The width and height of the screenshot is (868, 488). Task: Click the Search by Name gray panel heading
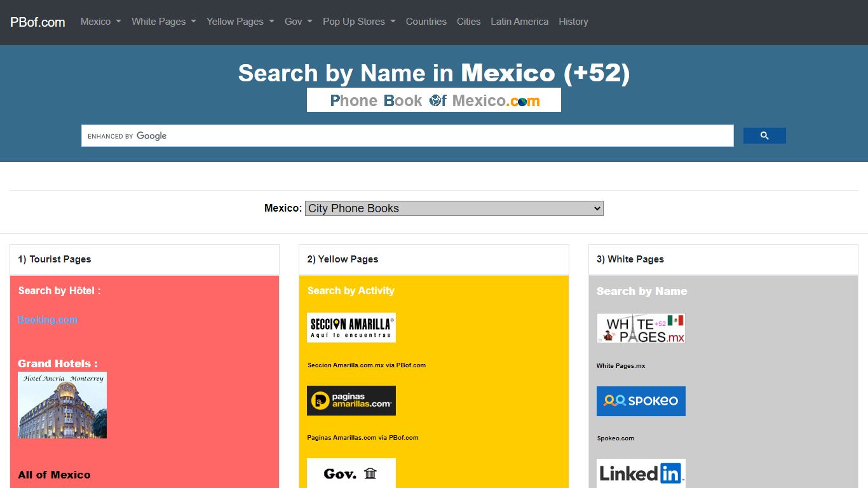coord(642,292)
